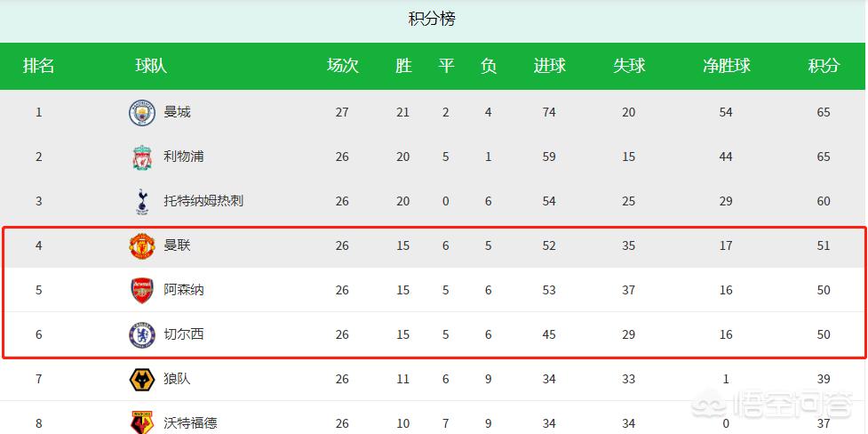
Task: Open the 利物浦 team link
Action: 184,157
